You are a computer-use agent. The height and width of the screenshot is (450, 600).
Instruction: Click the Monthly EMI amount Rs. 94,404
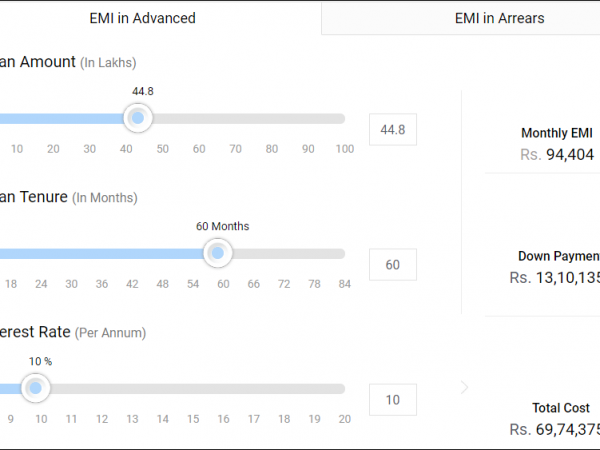click(x=557, y=155)
